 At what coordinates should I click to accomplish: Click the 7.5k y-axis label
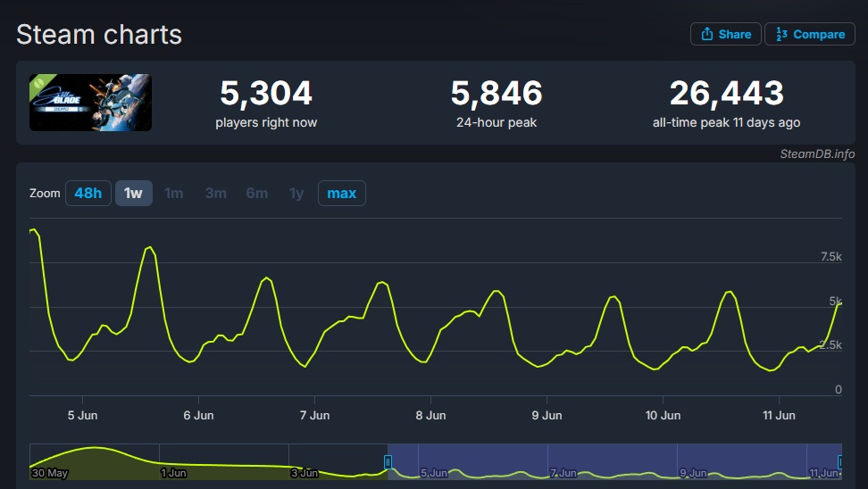coord(830,256)
